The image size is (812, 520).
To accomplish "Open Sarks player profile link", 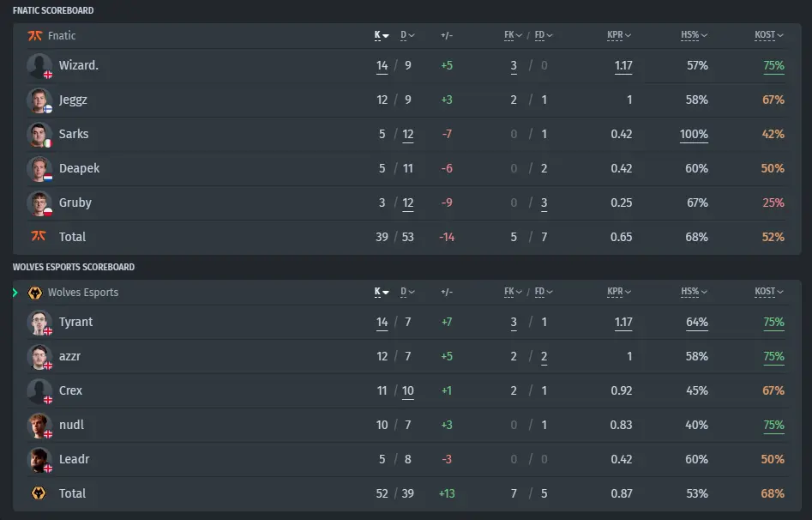I will (x=74, y=134).
